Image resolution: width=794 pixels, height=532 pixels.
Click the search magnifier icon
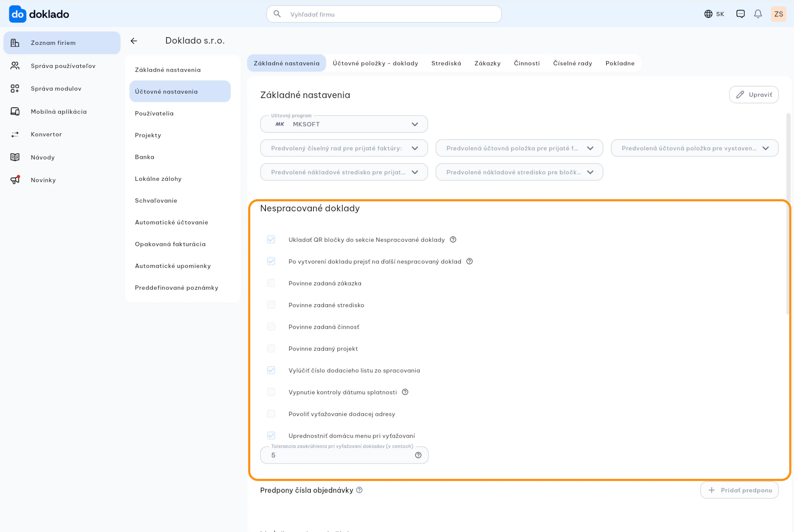(277, 14)
